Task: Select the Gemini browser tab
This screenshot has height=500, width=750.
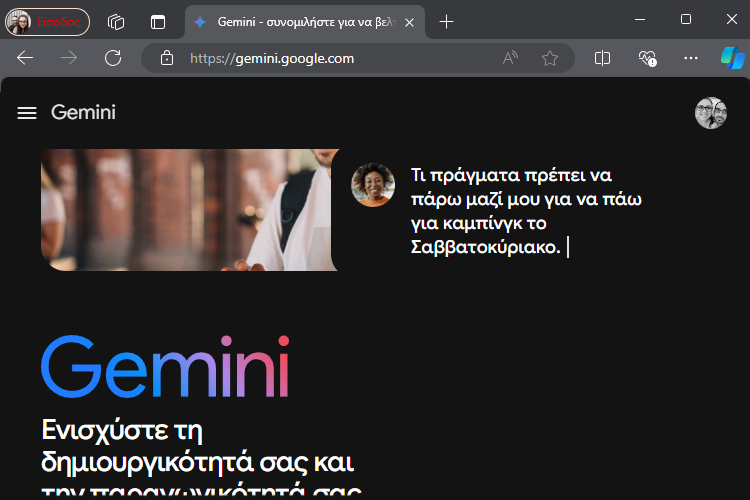Action: pos(305,22)
